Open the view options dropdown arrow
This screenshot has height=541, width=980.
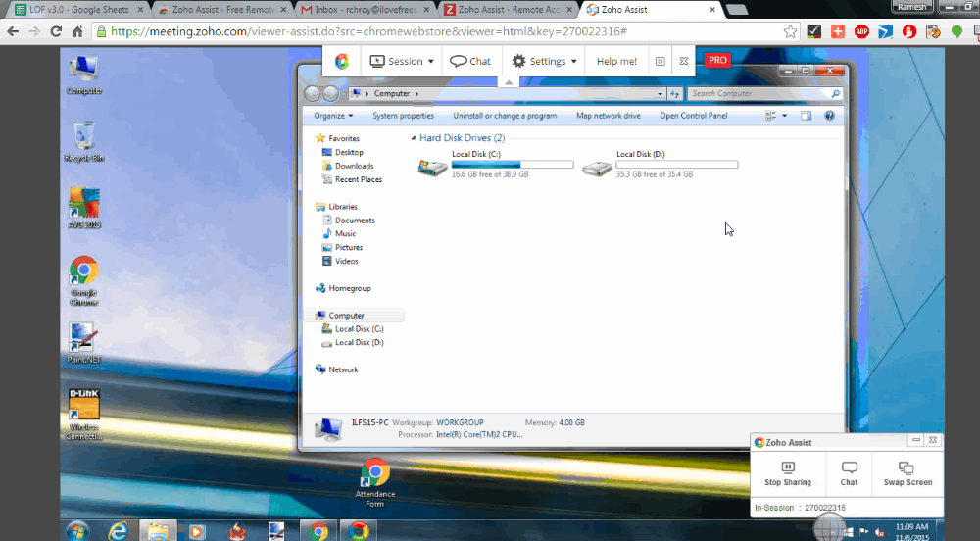784,116
